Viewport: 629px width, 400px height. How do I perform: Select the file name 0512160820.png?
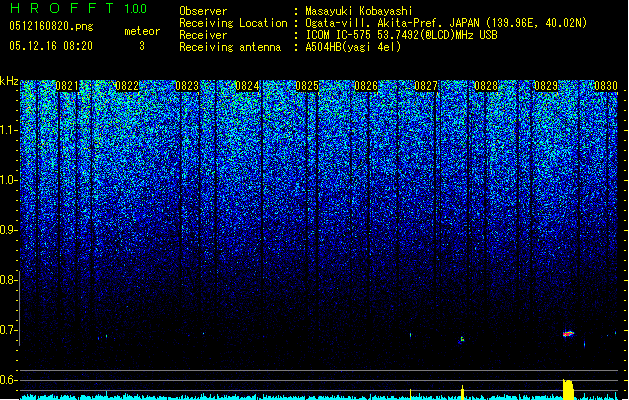coord(51,26)
